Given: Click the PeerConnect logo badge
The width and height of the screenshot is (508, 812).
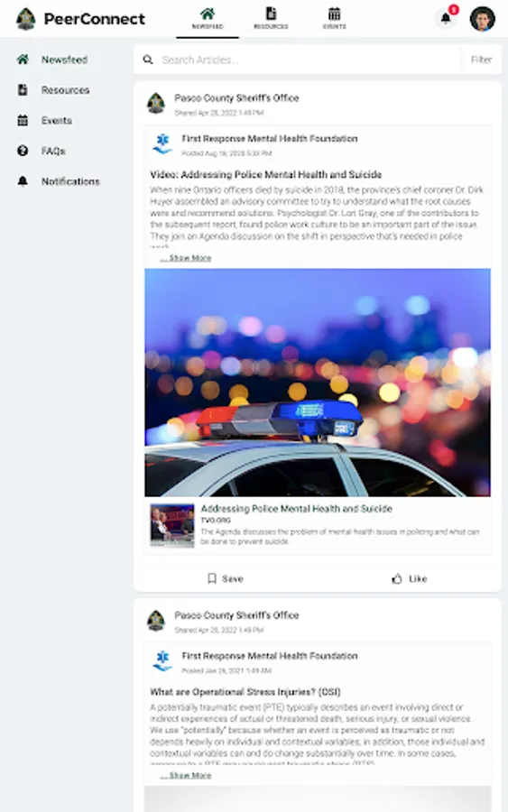Looking at the screenshot, I should [26, 19].
